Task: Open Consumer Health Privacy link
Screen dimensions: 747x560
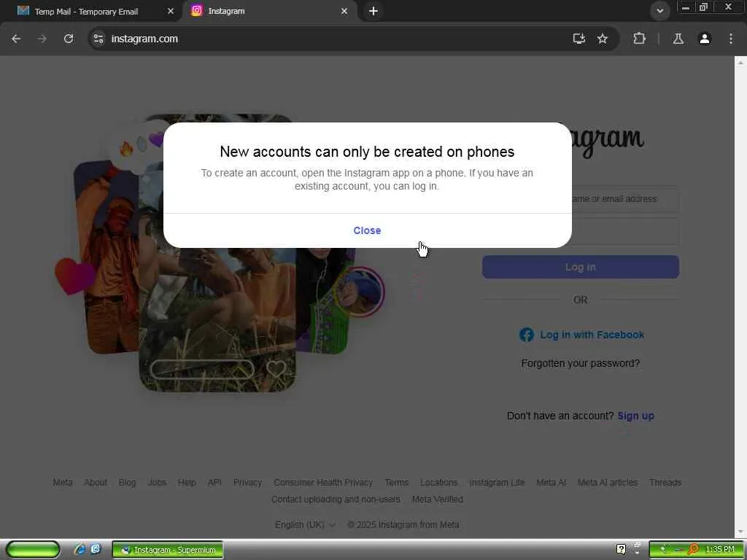Action: click(323, 483)
